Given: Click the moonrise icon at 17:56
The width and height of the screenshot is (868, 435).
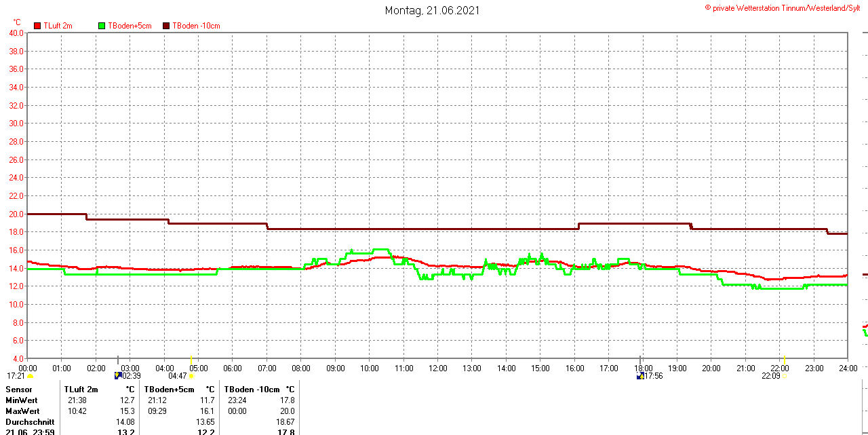Looking at the screenshot, I should (x=639, y=375).
